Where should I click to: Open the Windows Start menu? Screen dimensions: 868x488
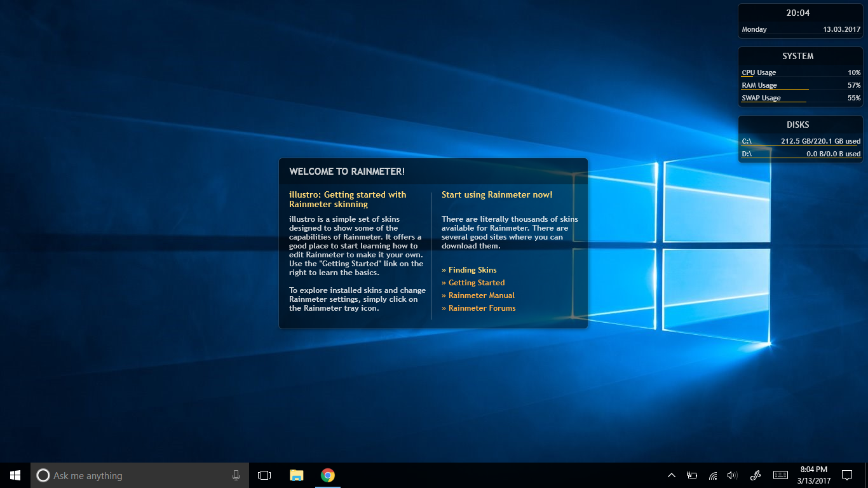pos(15,475)
